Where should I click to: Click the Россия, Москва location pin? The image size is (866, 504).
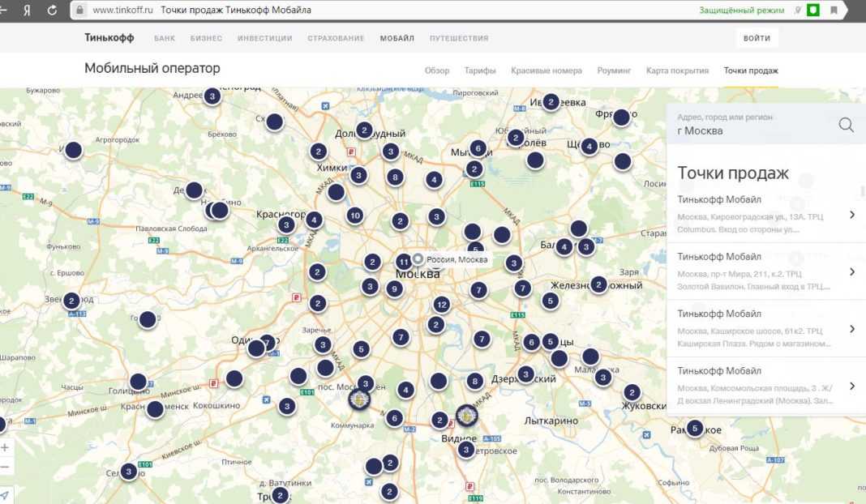click(418, 258)
